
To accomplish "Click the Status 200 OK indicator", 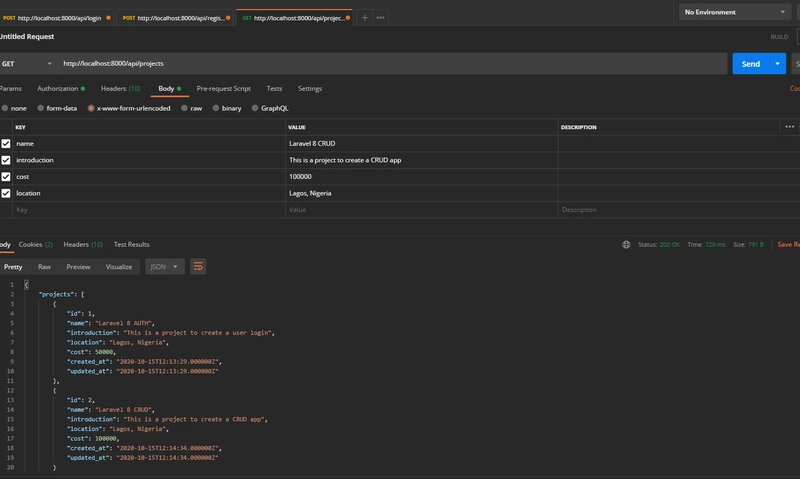I will (659, 244).
